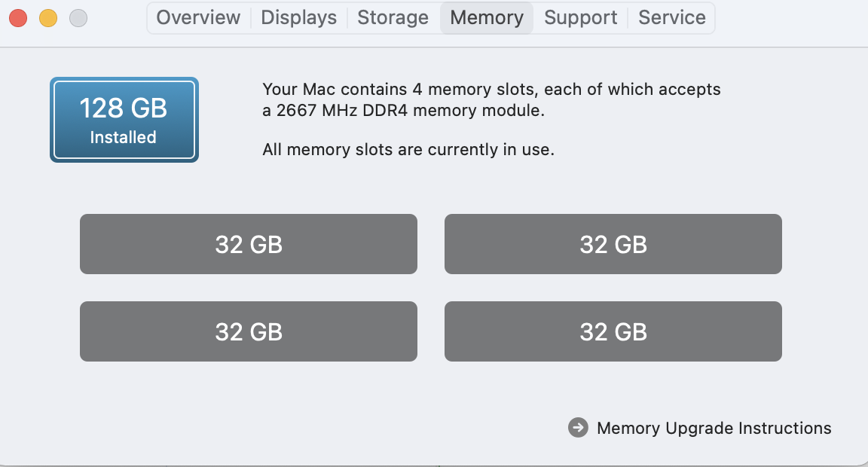The height and width of the screenshot is (467, 868).
Task: Minimize the window using the yellow button
Action: pos(48,17)
